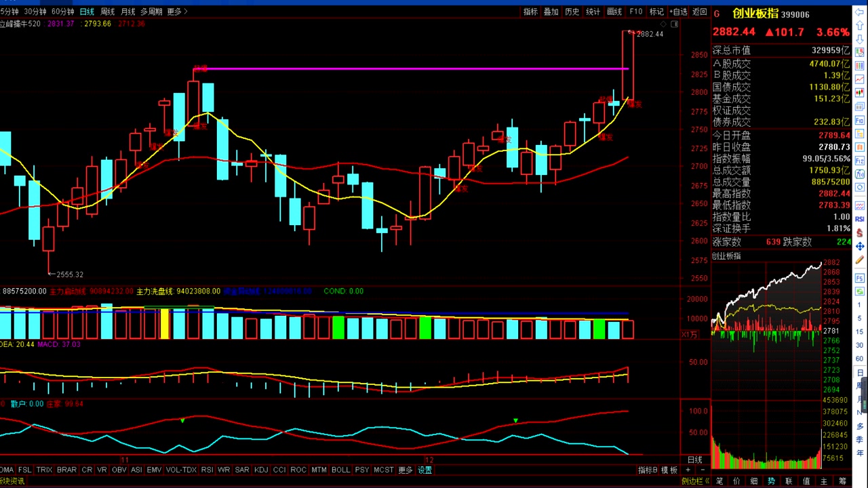
Task: Switch to 60-minute period in sidebar
Action: point(860,359)
